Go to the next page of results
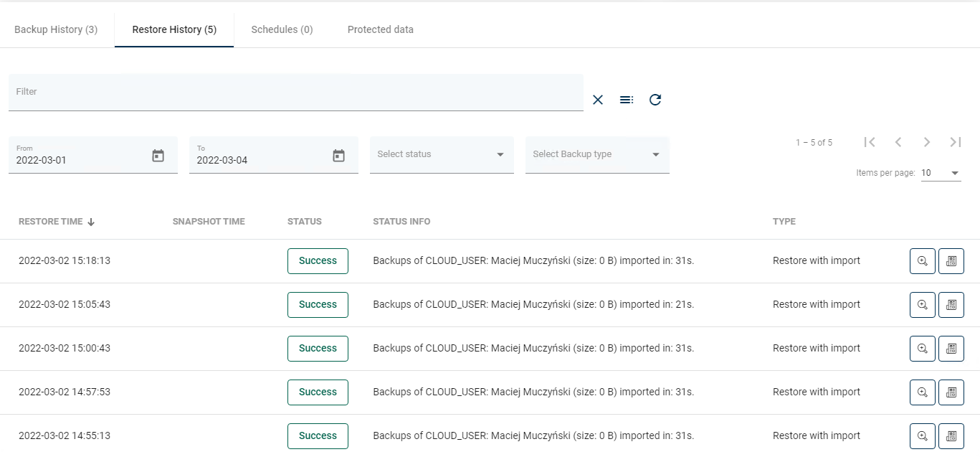The width and height of the screenshot is (980, 457). 927,142
